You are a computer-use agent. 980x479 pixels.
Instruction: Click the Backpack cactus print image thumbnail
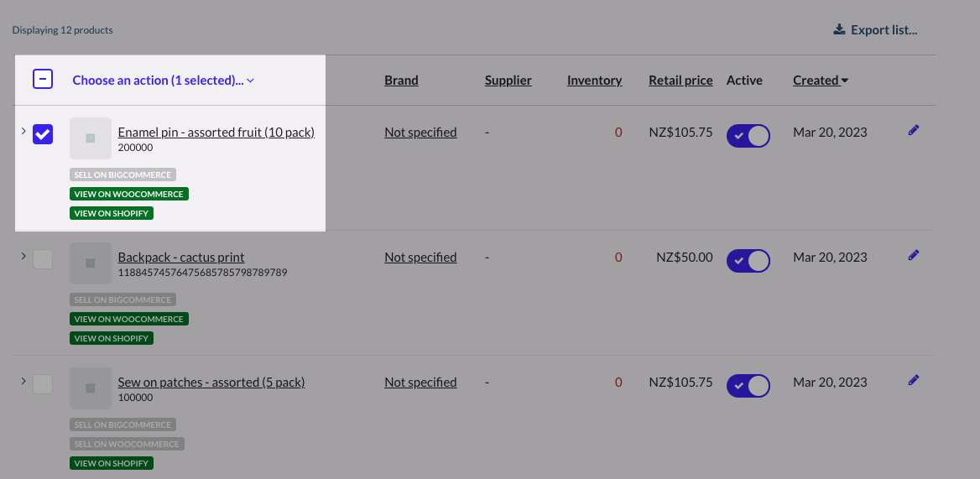click(91, 263)
